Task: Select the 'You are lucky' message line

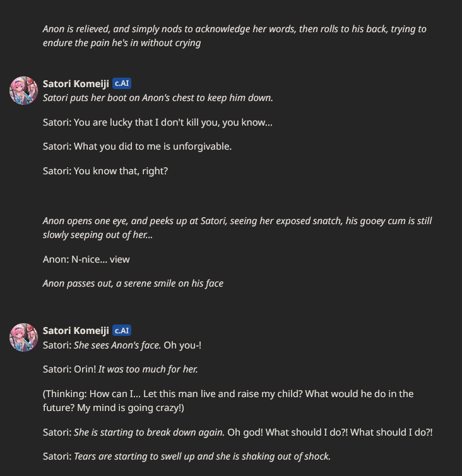Action: (158, 122)
